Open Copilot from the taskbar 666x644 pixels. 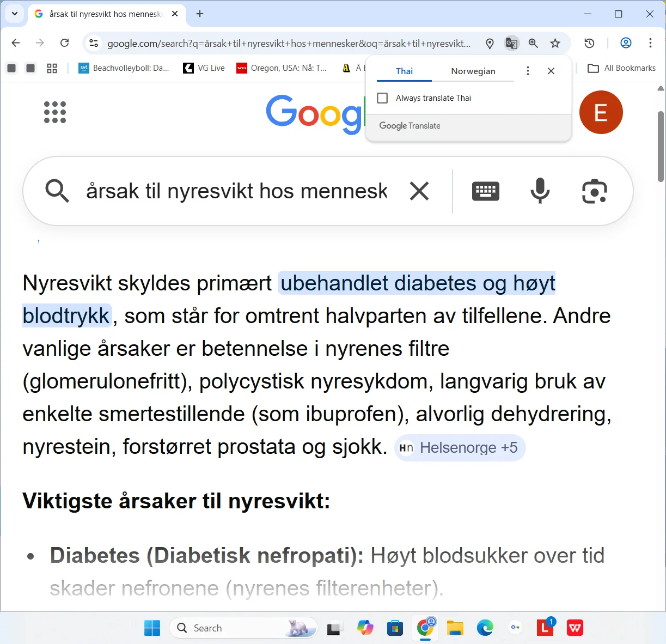tap(365, 628)
